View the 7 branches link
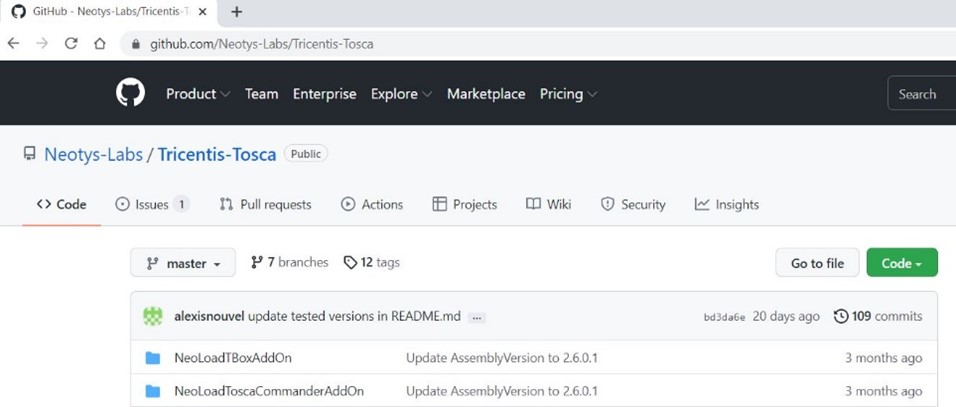This screenshot has width=956, height=407. pyautogui.click(x=290, y=263)
